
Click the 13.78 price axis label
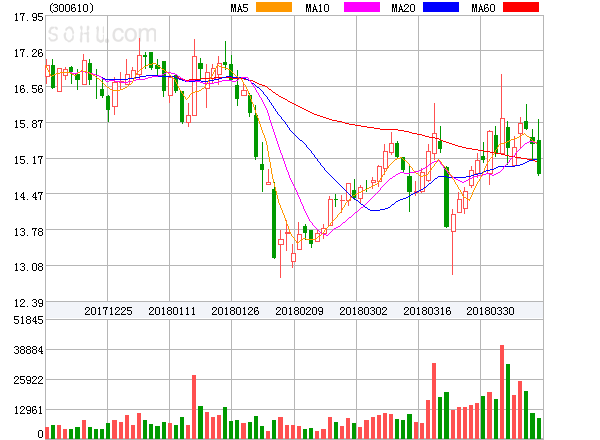tap(29, 232)
